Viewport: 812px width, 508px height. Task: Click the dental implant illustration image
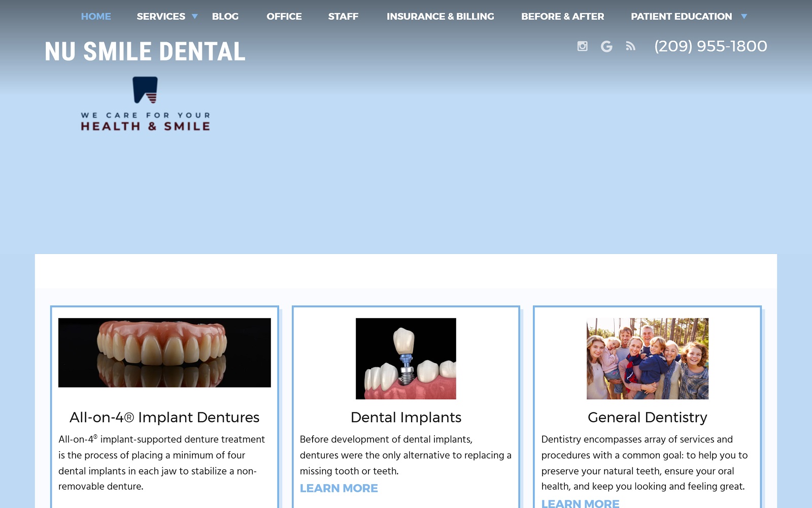click(405, 359)
